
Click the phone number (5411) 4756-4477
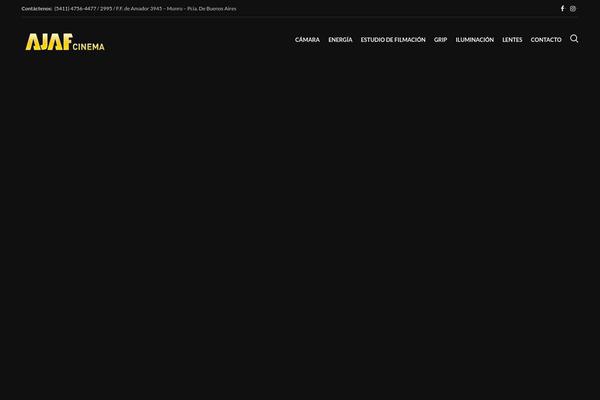pos(75,8)
